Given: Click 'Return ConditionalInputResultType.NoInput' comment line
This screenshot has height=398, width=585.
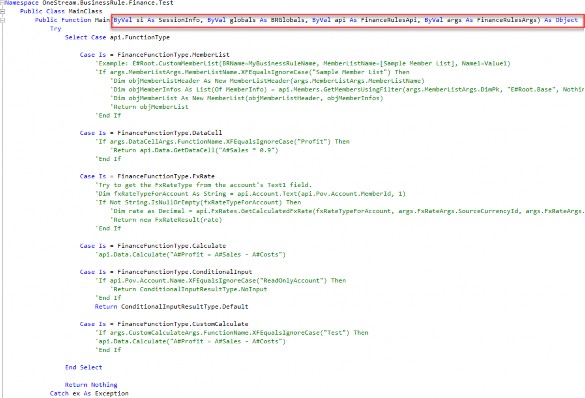Looking at the screenshot, I should [188, 289].
